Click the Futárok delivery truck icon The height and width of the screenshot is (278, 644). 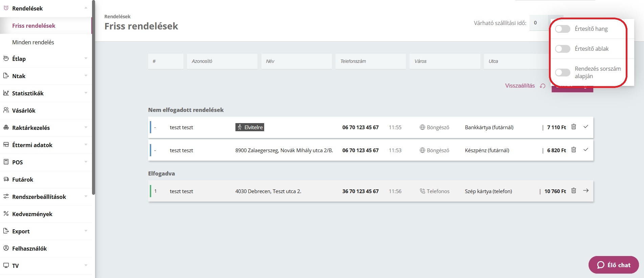click(6, 179)
